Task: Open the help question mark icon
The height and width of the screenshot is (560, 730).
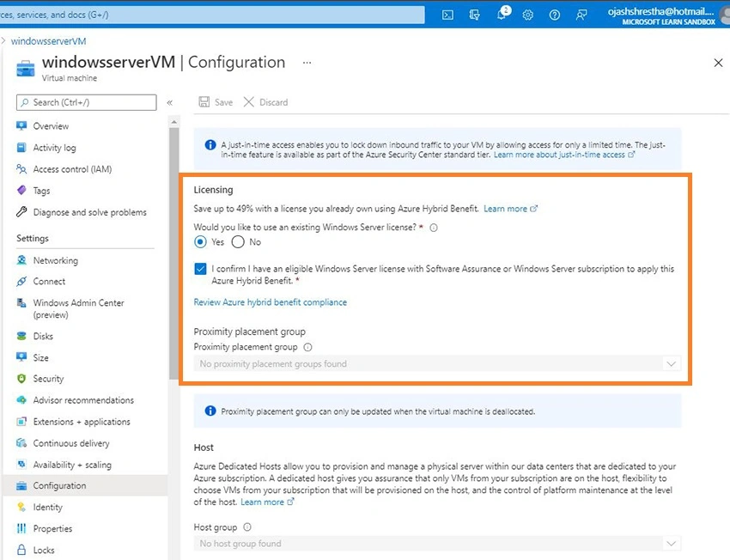Action: (555, 15)
